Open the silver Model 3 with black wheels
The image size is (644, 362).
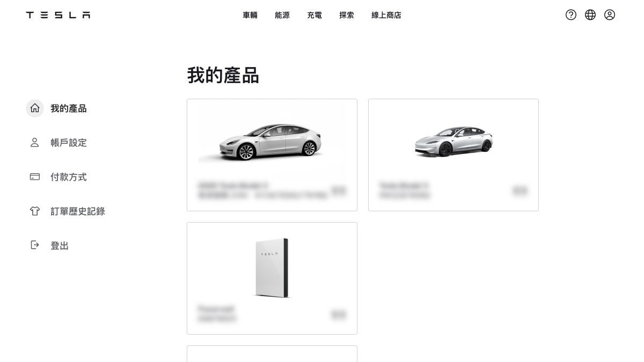pos(453,155)
